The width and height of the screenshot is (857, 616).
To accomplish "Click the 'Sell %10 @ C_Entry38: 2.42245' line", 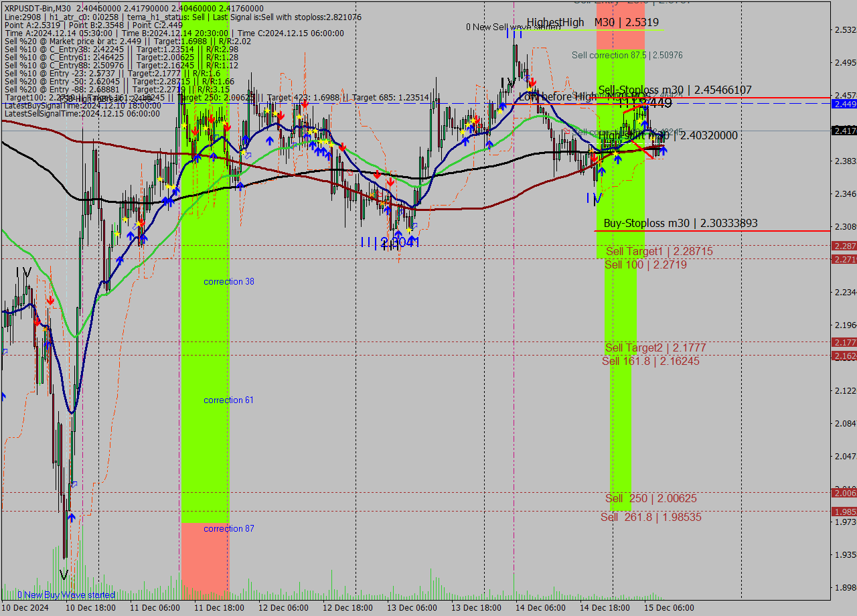I will click(121, 49).
